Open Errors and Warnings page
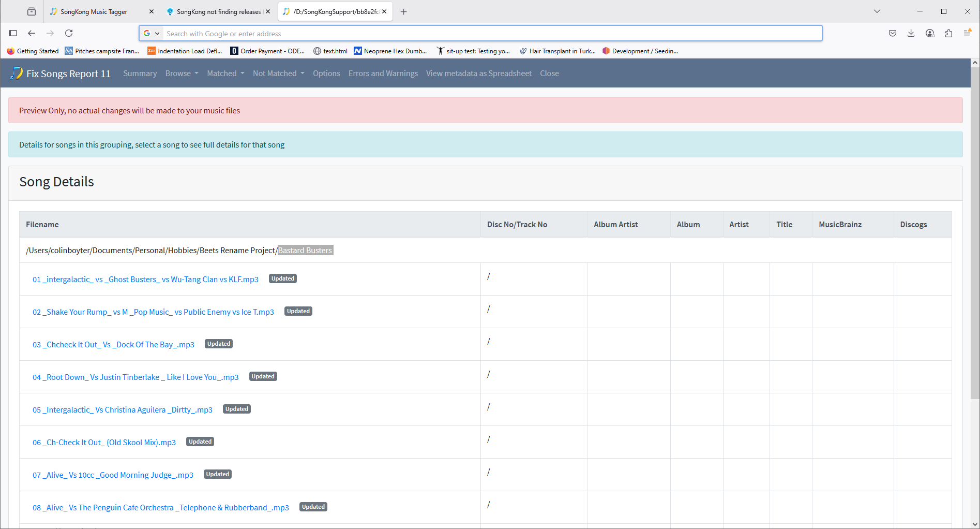Image resolution: width=980 pixels, height=529 pixels. 383,74
